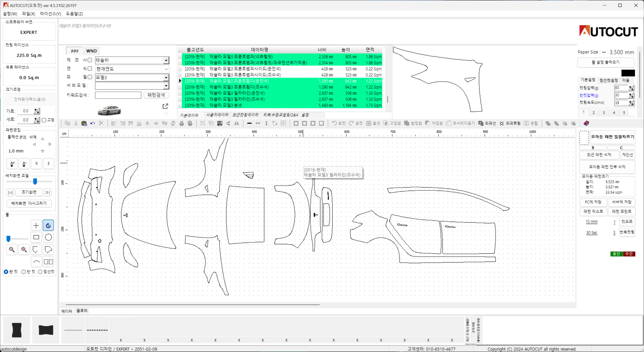Click the black color swatch

point(628,73)
